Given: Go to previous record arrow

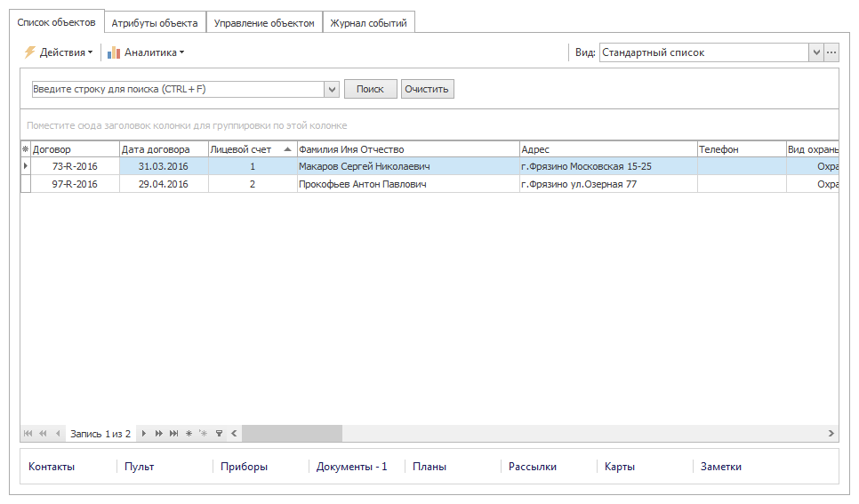Looking at the screenshot, I should coord(58,433).
